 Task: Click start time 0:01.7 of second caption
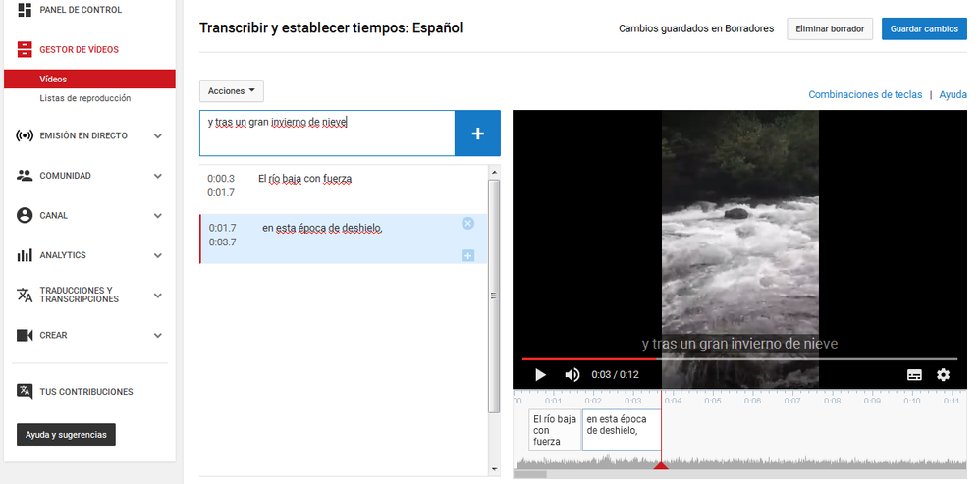pyautogui.click(x=223, y=228)
